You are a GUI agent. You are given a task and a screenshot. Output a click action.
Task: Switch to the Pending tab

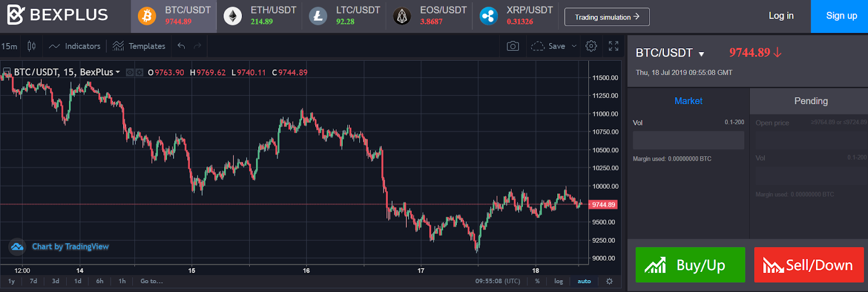click(810, 101)
